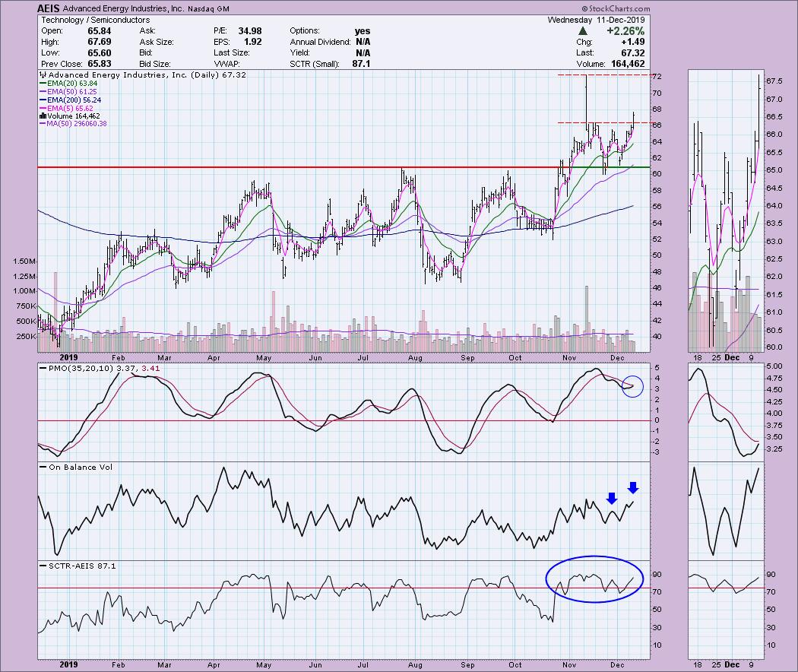Click the Chg value +1.49
798x672 pixels.
[x=632, y=42]
